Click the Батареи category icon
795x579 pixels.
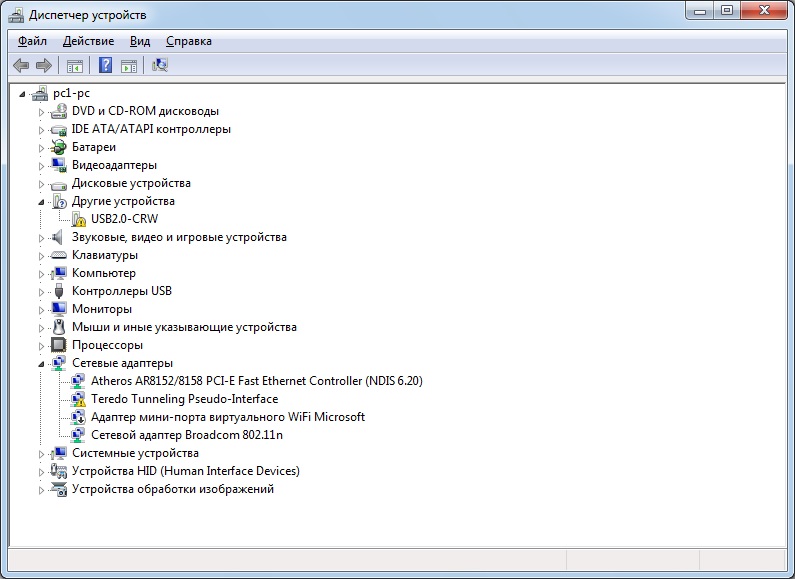(59, 147)
